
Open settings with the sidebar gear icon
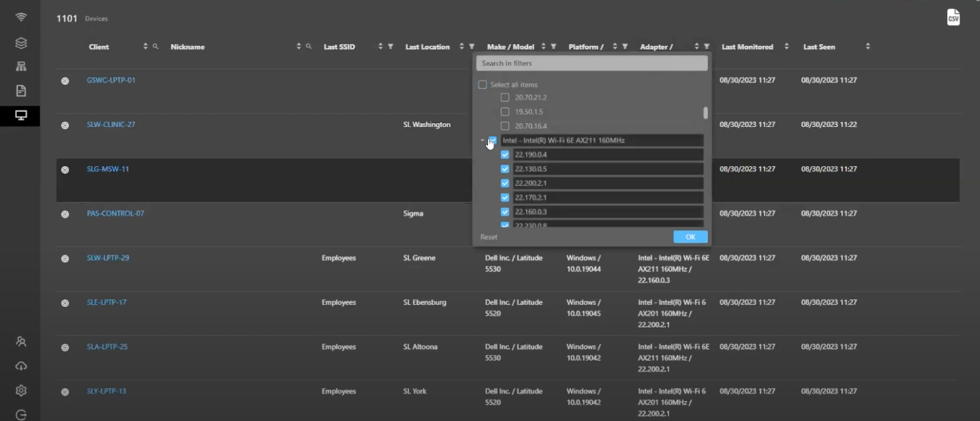coord(21,390)
